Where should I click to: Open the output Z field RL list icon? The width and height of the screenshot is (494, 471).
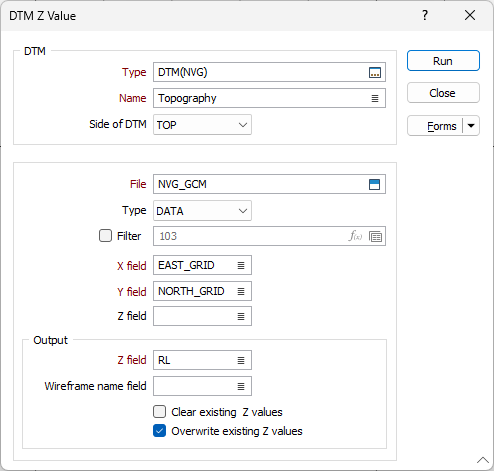(x=241, y=360)
